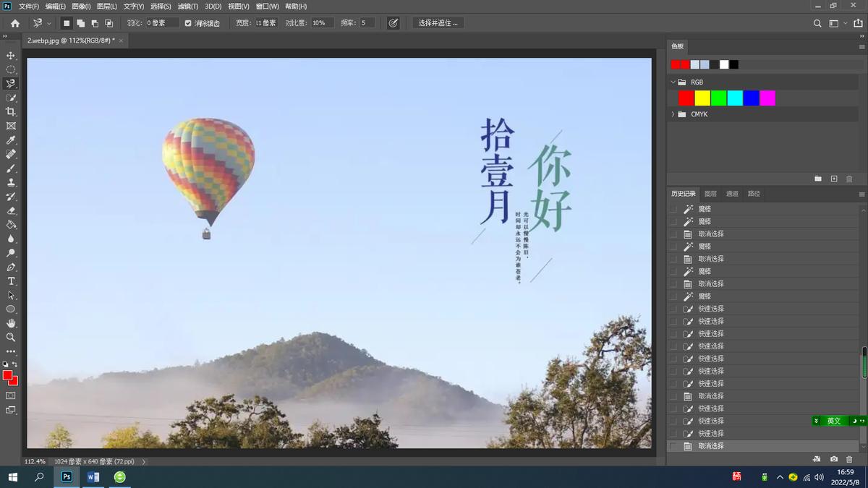Select the Healing Brush tool
The width and height of the screenshot is (868, 488).
tap(11, 154)
